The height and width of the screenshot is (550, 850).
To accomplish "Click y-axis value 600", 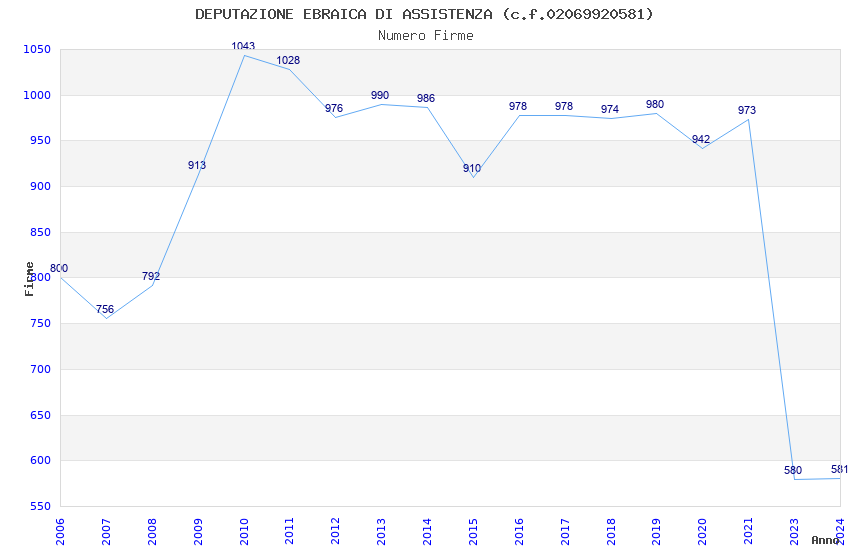I will tap(40, 461).
